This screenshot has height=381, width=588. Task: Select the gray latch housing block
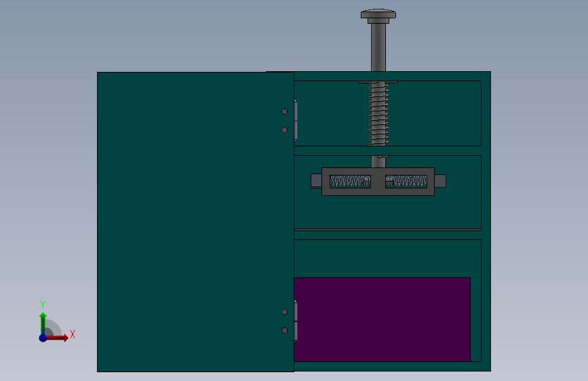(x=378, y=182)
